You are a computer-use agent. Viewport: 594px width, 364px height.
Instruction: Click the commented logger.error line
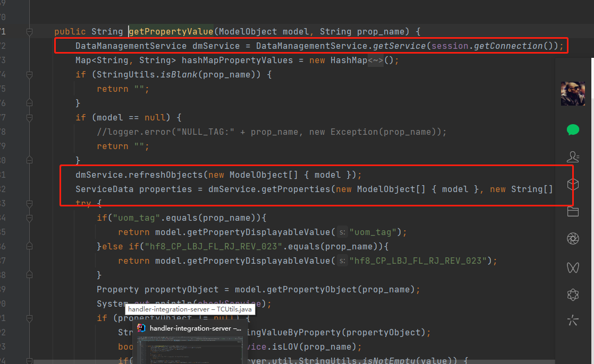point(271,132)
